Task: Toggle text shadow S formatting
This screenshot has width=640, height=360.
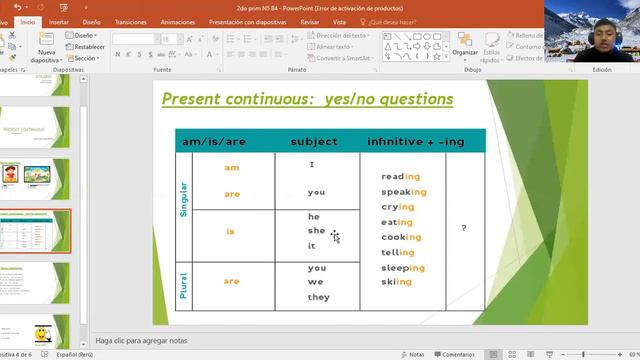Action: (151, 54)
